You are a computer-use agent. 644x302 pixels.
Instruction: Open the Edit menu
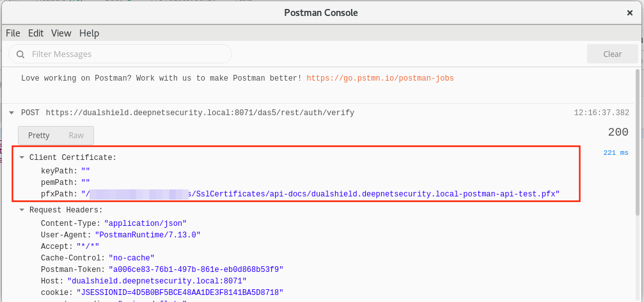36,33
